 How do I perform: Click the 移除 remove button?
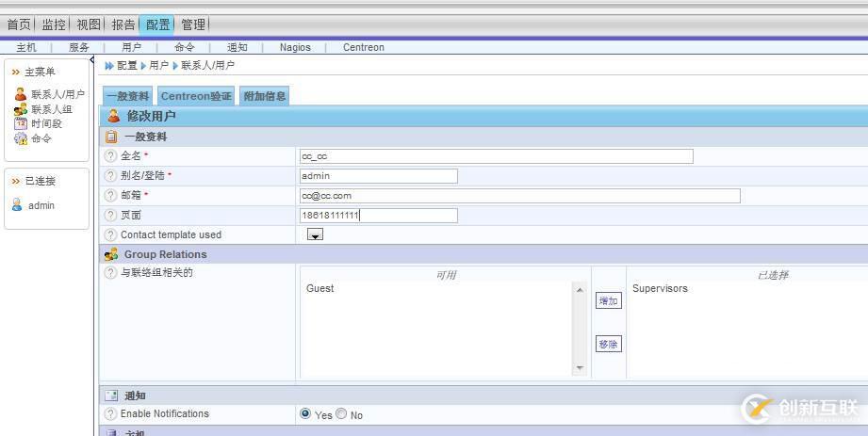pyautogui.click(x=609, y=344)
